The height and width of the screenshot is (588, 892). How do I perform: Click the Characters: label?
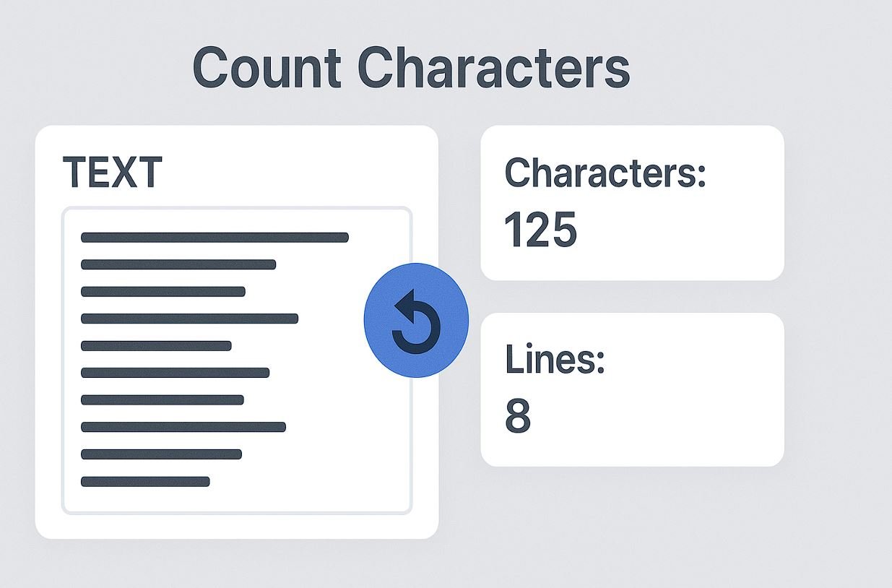click(605, 173)
